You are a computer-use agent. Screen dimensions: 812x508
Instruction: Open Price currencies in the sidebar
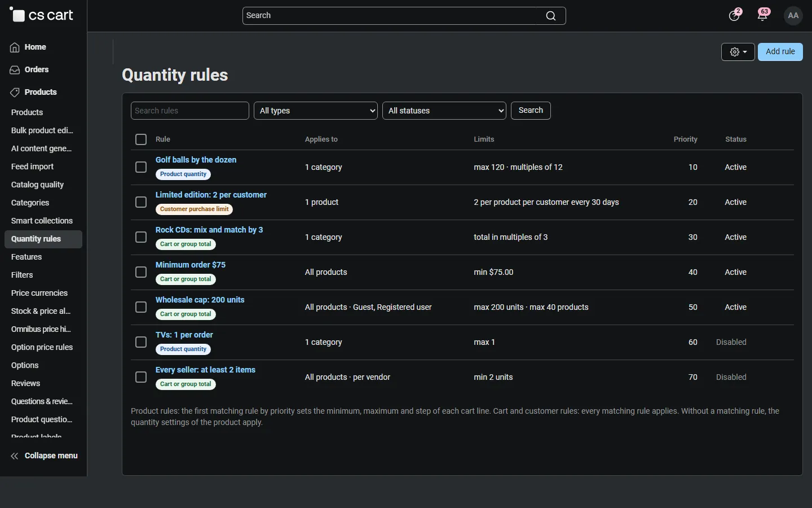[x=39, y=294]
